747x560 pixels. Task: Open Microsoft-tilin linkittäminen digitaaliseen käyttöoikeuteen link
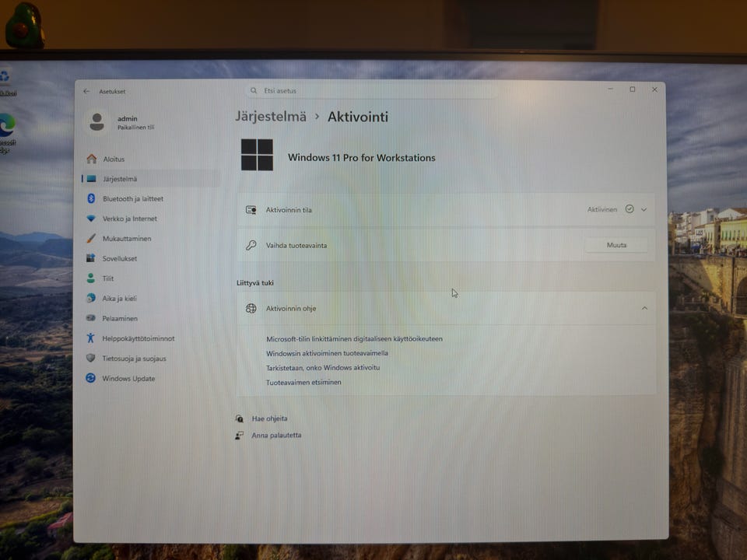coord(354,339)
